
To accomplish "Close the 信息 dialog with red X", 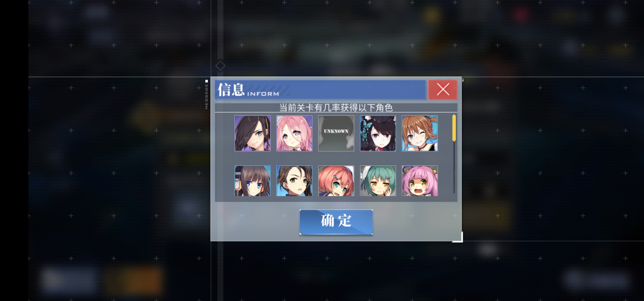I will point(443,90).
